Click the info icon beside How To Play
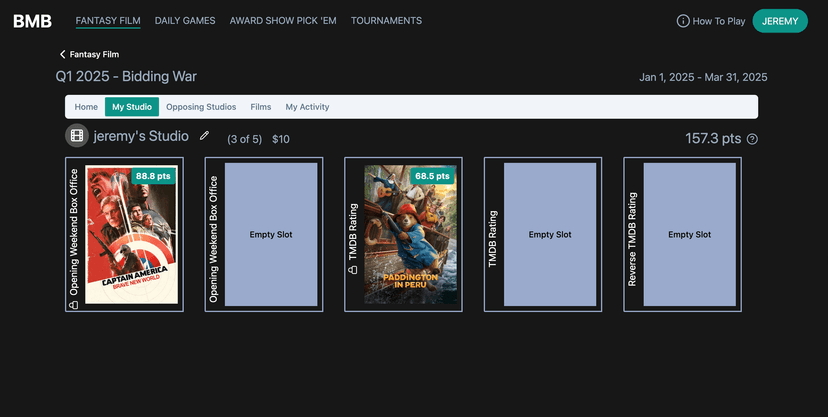 683,21
